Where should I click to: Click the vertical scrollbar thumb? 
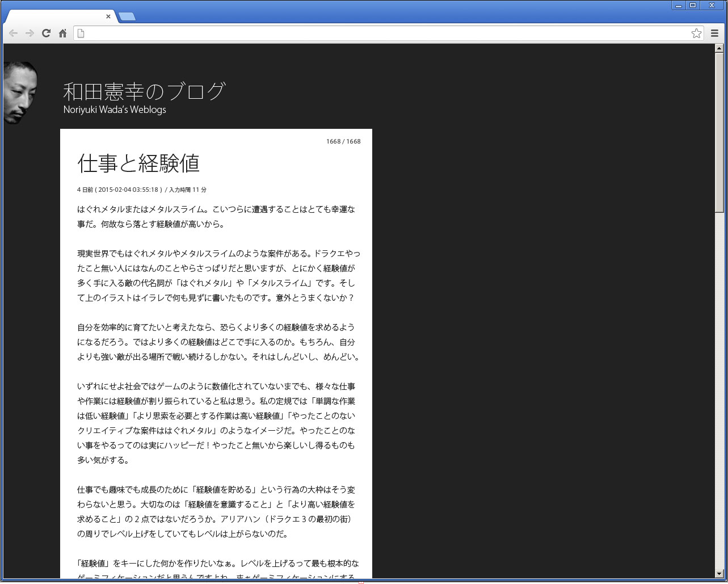(719, 132)
